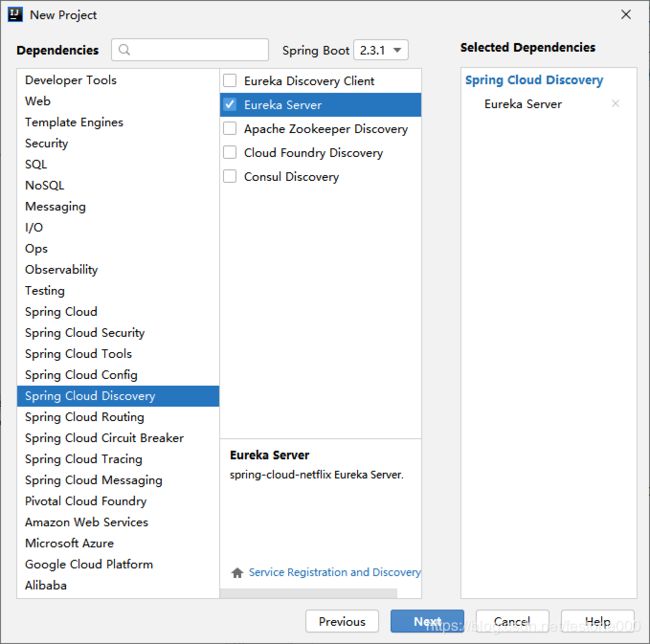Image resolution: width=650 pixels, height=644 pixels.
Task: Select Spring Cloud Messaging category
Action: [118, 480]
